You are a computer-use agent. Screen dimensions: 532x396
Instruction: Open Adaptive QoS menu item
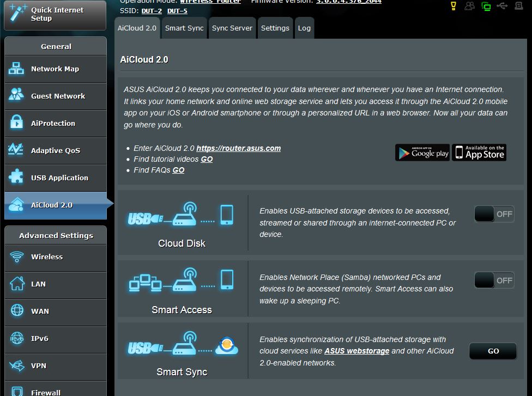pyautogui.click(x=56, y=150)
